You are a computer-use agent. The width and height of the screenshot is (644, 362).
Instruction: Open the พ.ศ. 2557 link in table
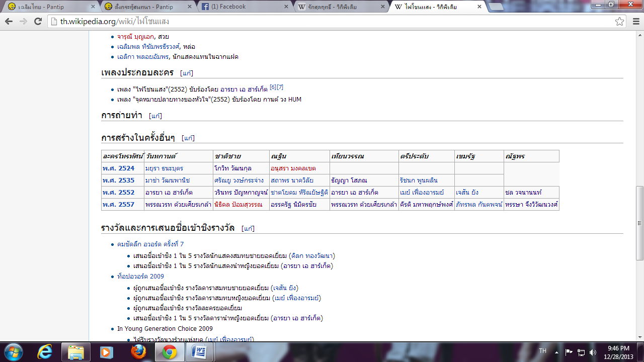point(118,205)
